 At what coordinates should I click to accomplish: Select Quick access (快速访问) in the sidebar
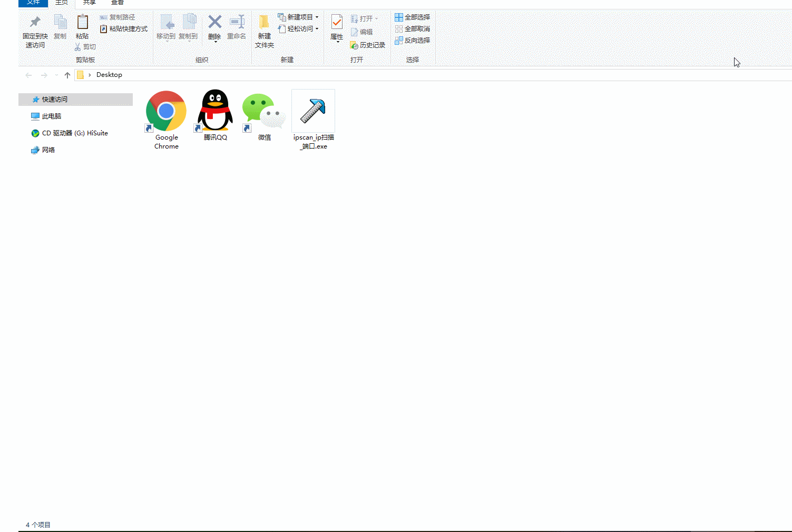(75, 100)
